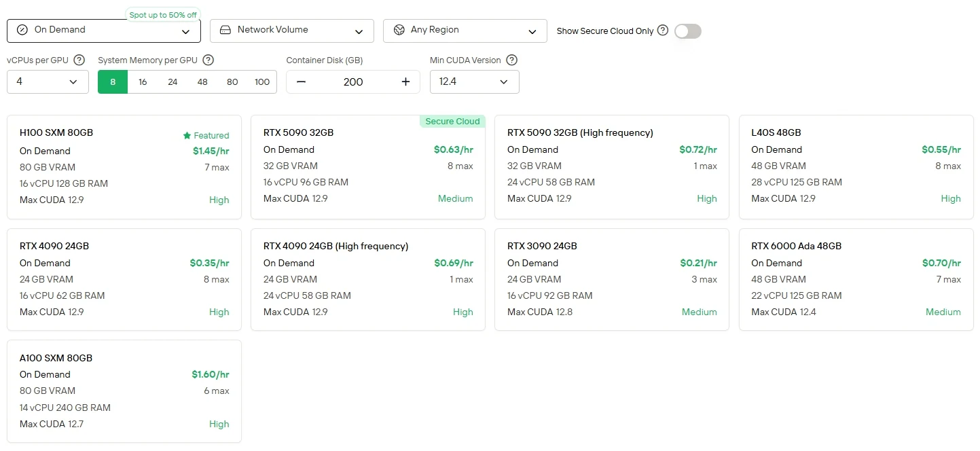Viewport: 980px width, 451px height.
Task: Open the Any Region dropdown
Action: pyautogui.click(x=465, y=31)
